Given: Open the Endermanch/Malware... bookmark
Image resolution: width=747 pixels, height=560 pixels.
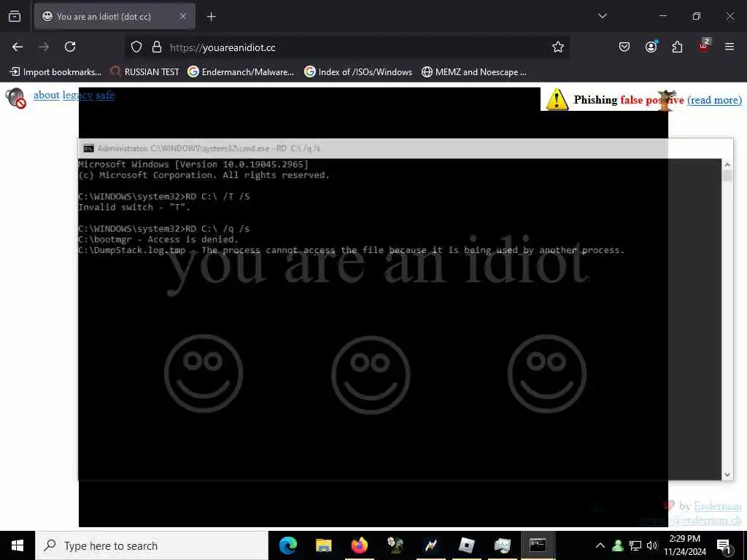Looking at the screenshot, I should 241,72.
